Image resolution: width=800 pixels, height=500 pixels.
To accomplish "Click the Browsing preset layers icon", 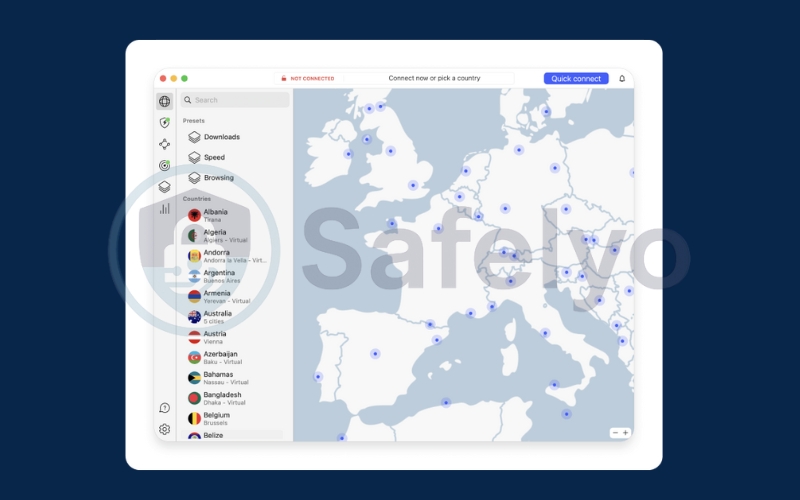I will pos(194,178).
